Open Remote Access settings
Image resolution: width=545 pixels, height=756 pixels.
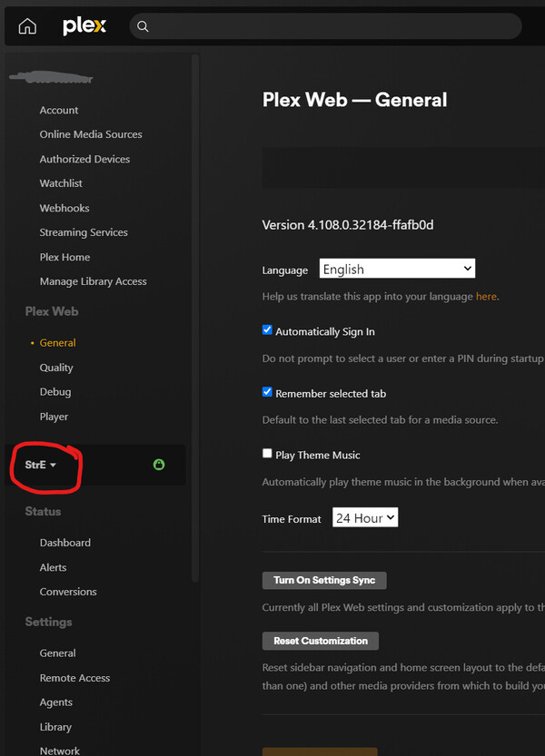coord(74,678)
